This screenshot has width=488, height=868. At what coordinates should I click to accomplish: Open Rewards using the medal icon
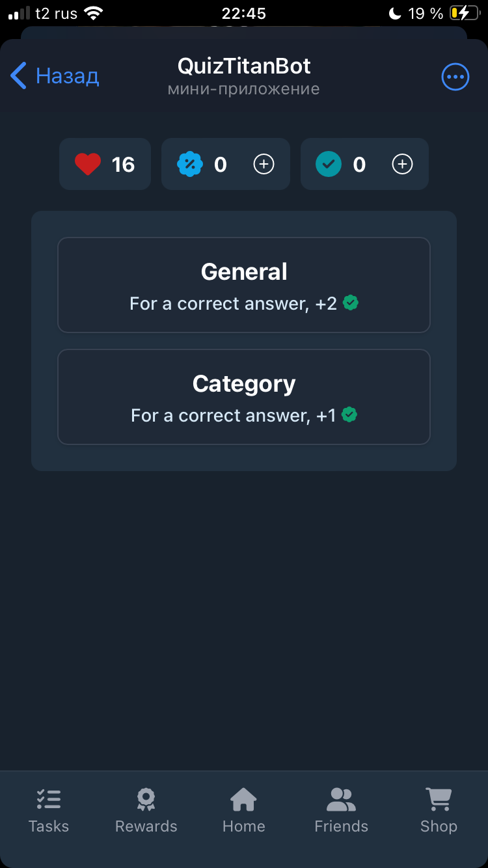146,799
